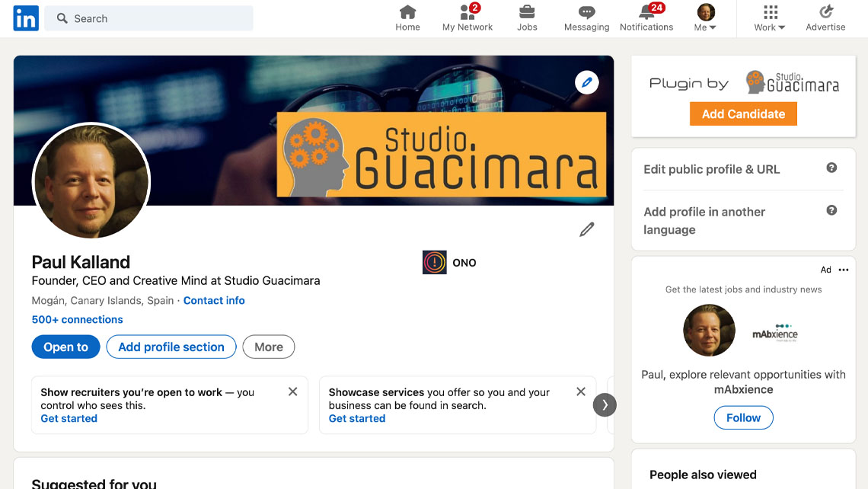Click the Open to button
The image size is (868, 489).
(66, 347)
